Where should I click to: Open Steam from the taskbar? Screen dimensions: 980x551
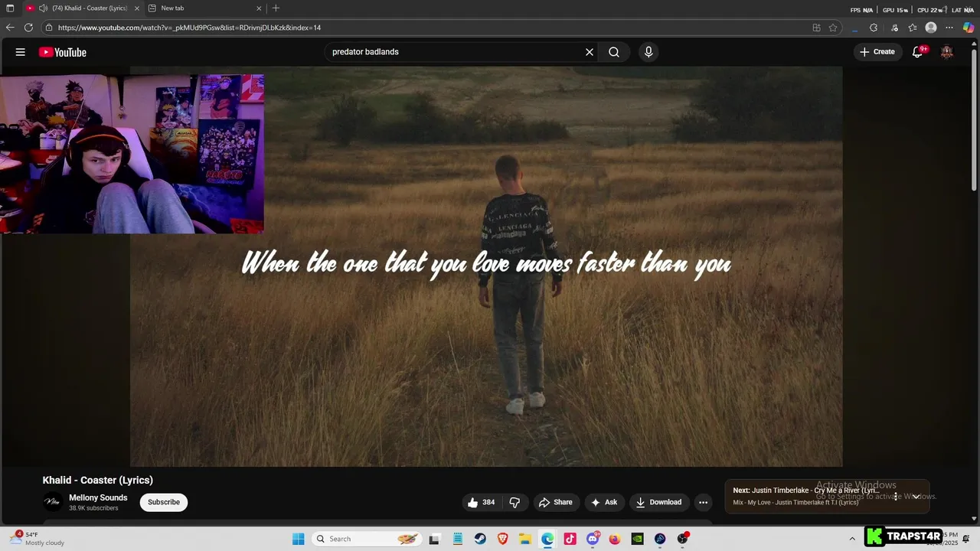pyautogui.click(x=480, y=539)
